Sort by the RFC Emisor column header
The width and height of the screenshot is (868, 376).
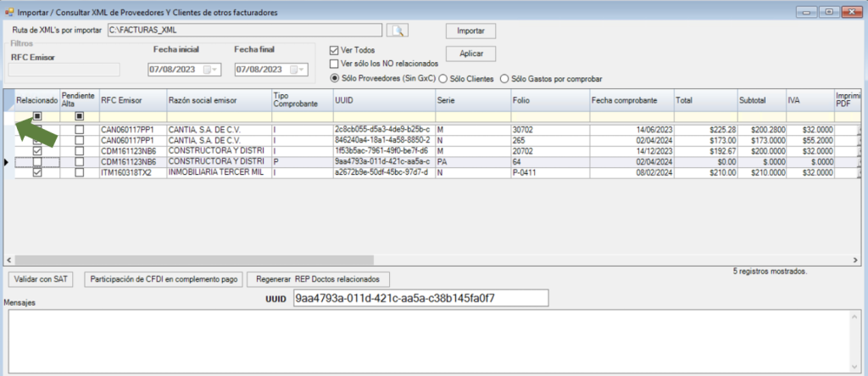(x=133, y=100)
